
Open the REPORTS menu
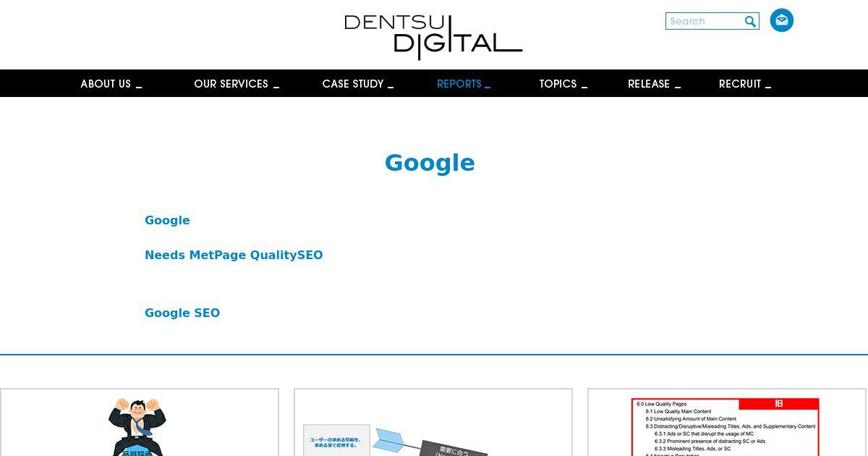click(x=464, y=84)
